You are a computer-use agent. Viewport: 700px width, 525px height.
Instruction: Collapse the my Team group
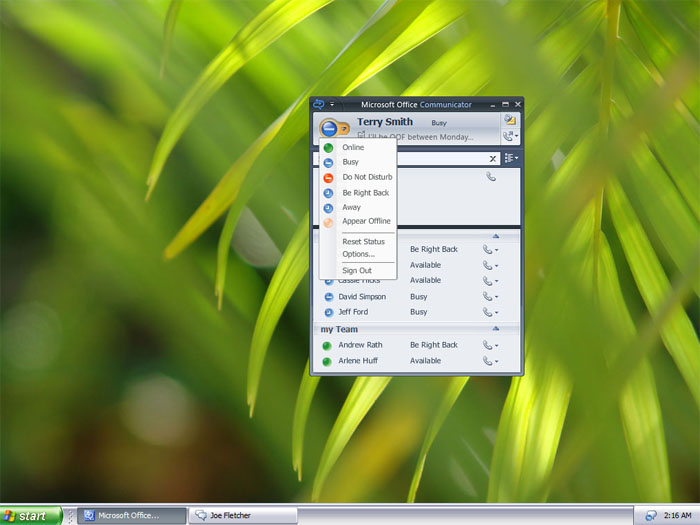click(x=496, y=329)
